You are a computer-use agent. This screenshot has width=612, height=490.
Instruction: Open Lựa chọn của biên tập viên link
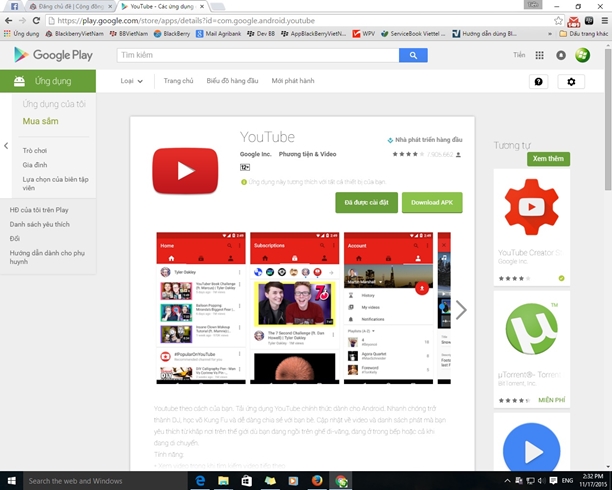[55, 184]
